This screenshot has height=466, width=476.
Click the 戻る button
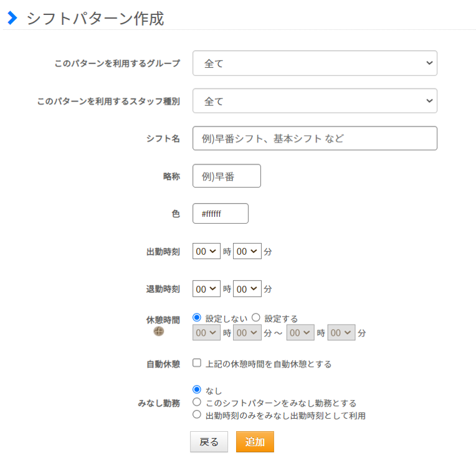[209, 442]
